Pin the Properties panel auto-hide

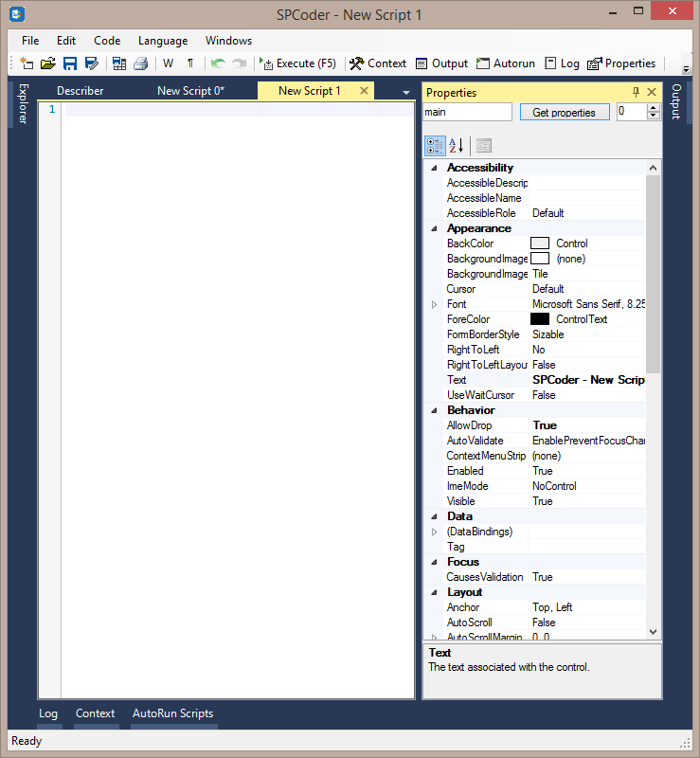click(636, 92)
